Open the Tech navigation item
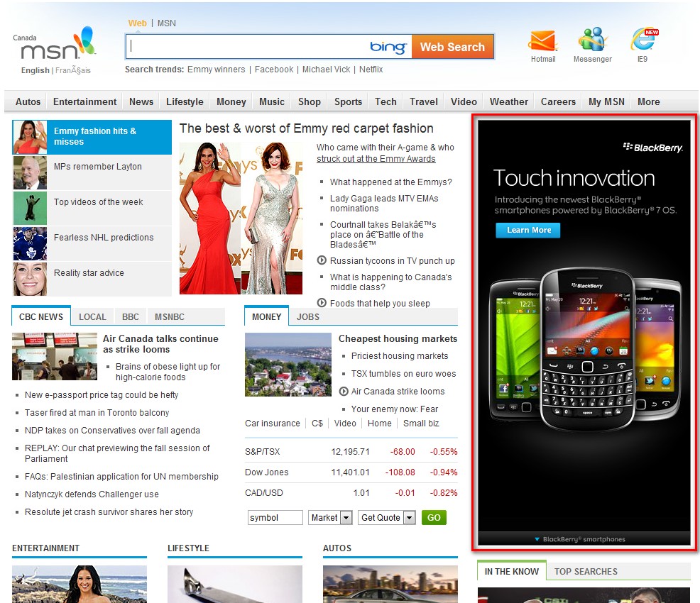Image resolution: width=700 pixels, height=603 pixels. click(385, 101)
